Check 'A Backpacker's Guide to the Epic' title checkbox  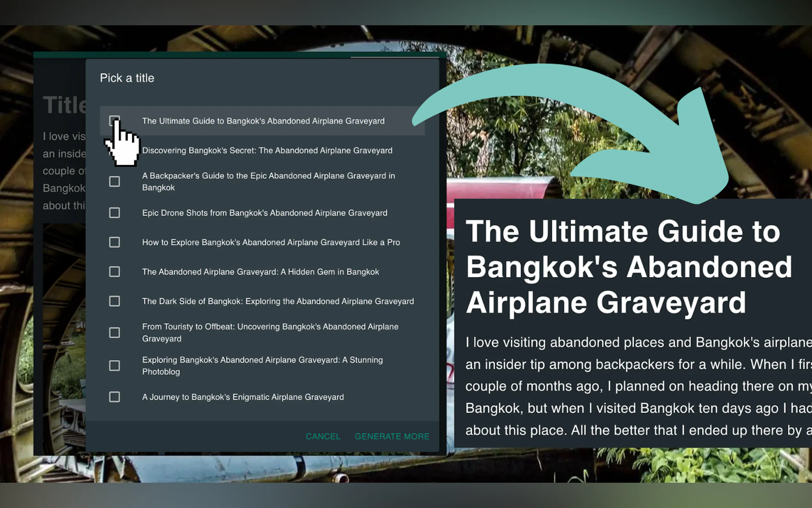(114, 181)
